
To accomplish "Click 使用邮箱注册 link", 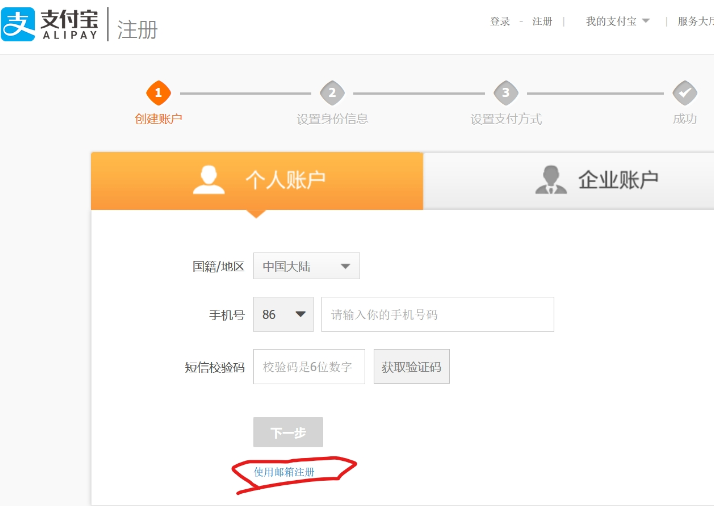I will click(x=284, y=472).
